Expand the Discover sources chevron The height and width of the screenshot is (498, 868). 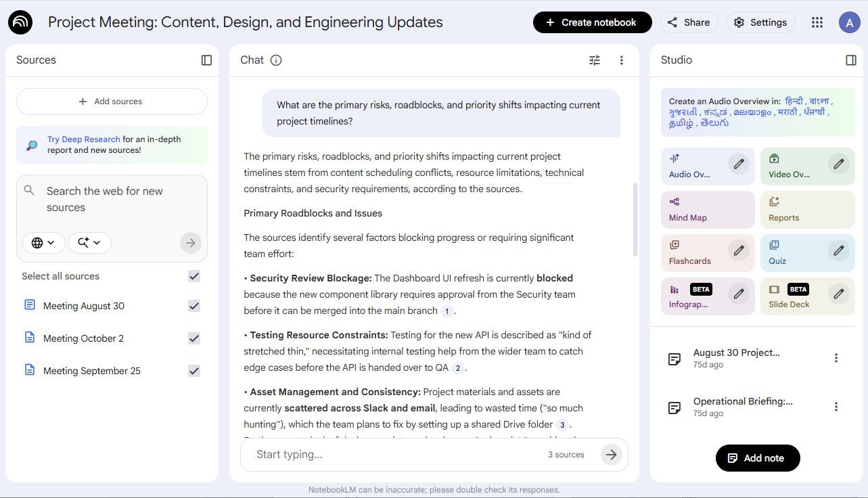click(x=89, y=242)
